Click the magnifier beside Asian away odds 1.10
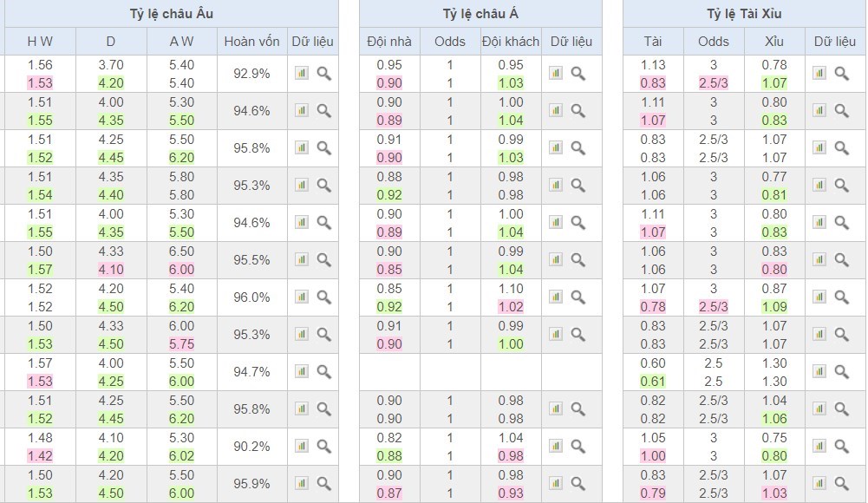The width and height of the screenshot is (868, 503). (578, 297)
